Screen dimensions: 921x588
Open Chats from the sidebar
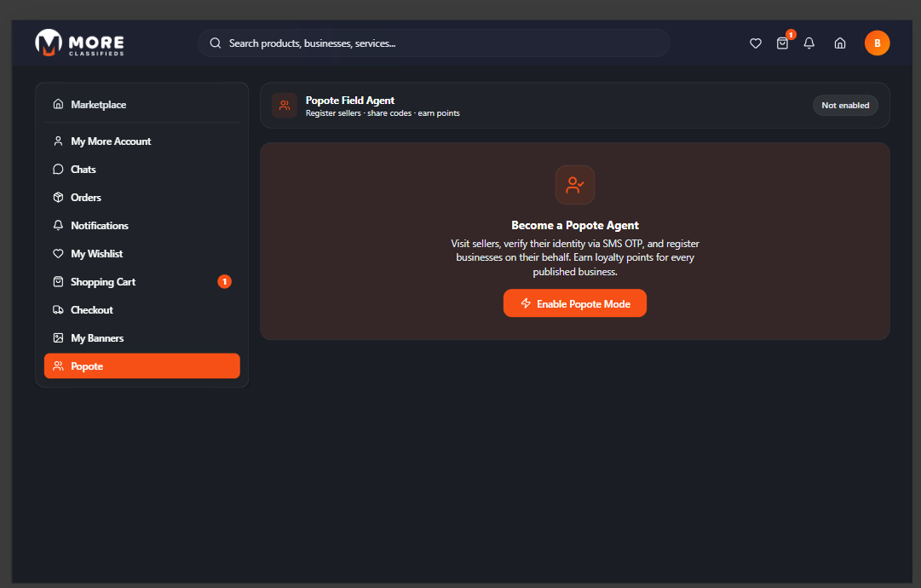(x=83, y=170)
